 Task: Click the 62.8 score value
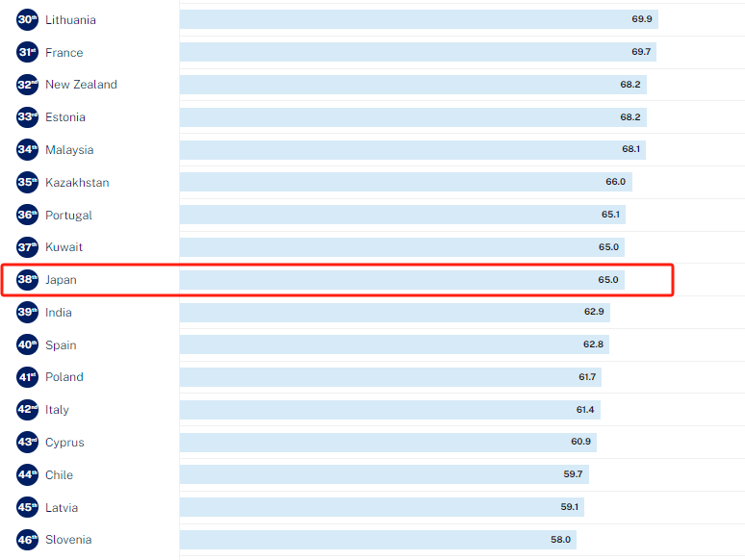[x=594, y=344]
